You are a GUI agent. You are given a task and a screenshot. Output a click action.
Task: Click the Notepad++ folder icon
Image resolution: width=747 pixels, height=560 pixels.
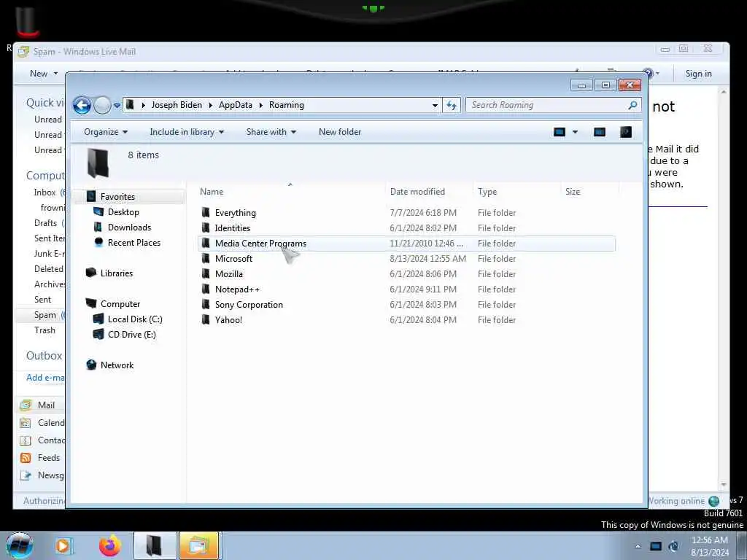[x=205, y=289]
